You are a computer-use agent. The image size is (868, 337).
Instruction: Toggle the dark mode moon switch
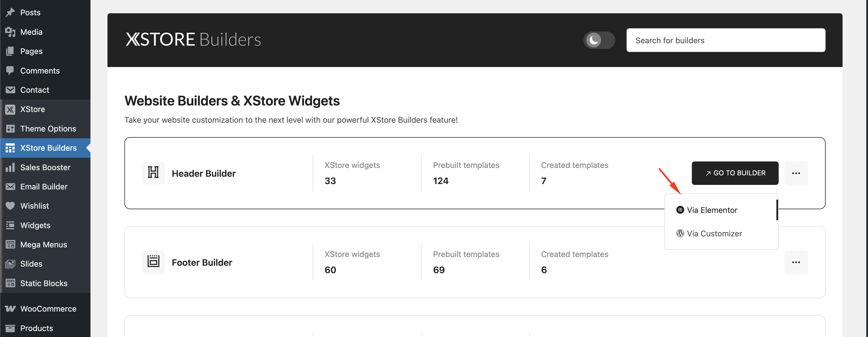tap(599, 40)
